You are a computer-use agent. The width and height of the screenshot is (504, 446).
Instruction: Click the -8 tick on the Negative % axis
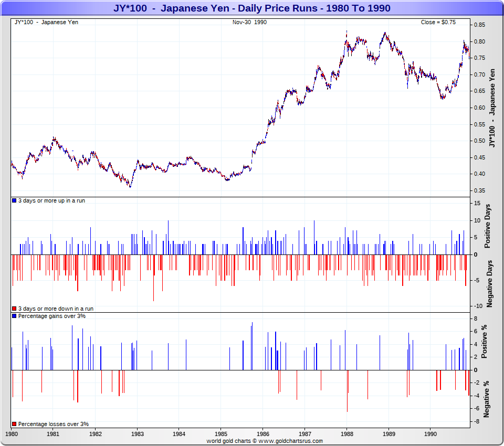click(x=477, y=421)
